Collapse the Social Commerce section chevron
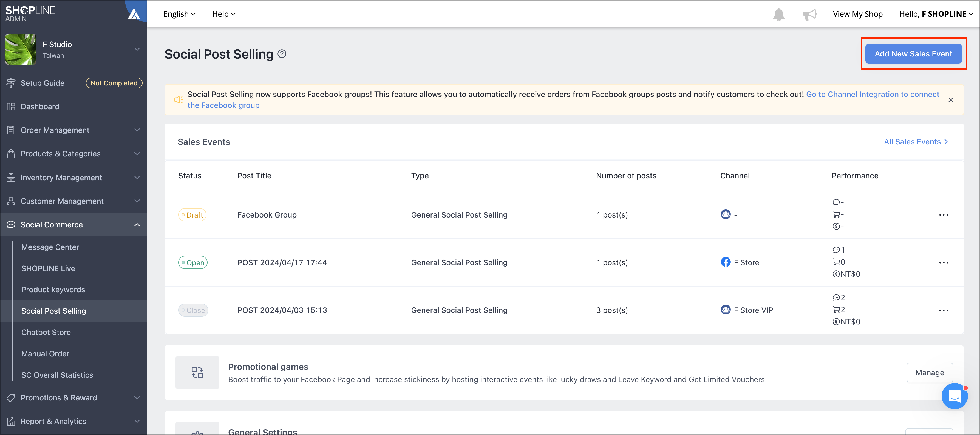This screenshot has width=980, height=435. [137, 225]
